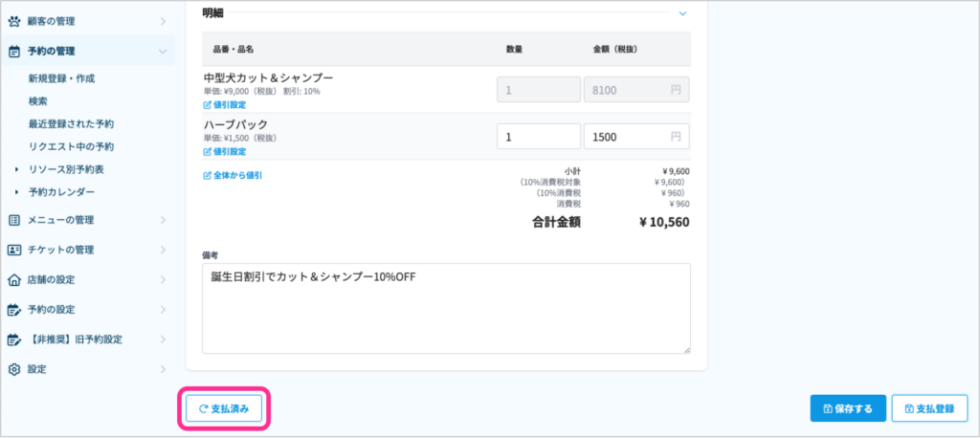The width and height of the screenshot is (980, 438).
Task: Click the 支払登録 button
Action: pos(930,409)
